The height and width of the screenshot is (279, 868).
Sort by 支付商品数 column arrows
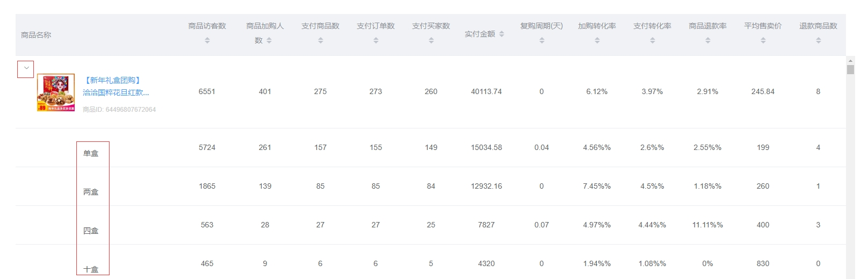pyautogui.click(x=321, y=40)
